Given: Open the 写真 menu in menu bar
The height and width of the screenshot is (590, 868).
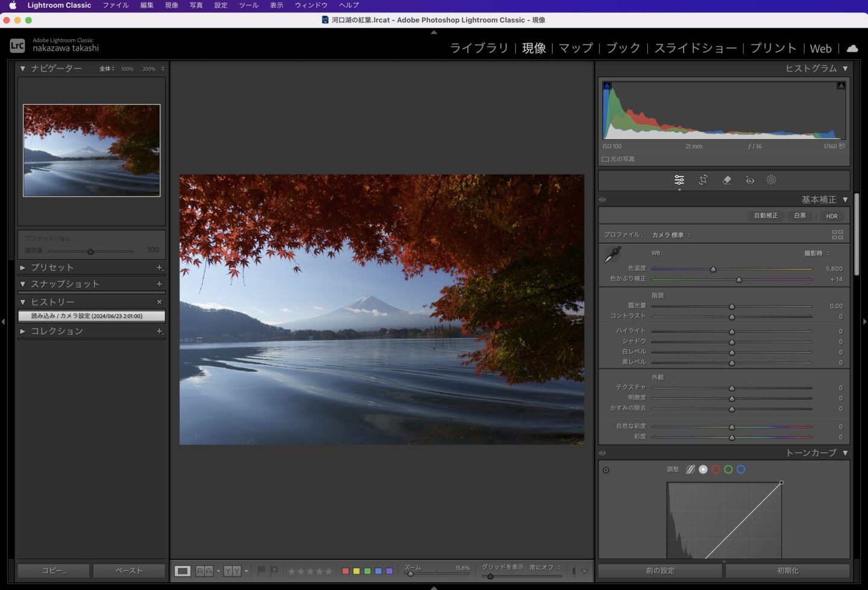Looking at the screenshot, I should (196, 5).
